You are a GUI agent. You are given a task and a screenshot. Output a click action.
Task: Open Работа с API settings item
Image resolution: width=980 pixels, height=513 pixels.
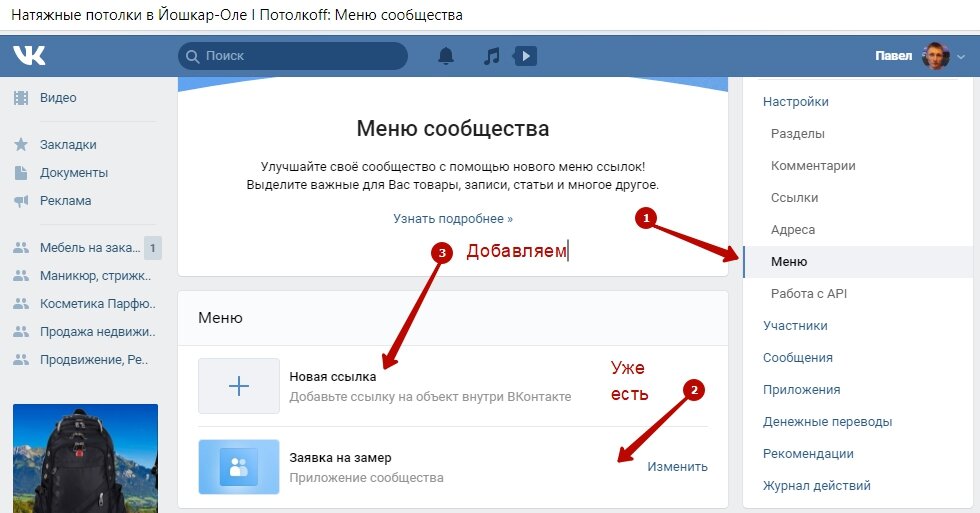[809, 294]
